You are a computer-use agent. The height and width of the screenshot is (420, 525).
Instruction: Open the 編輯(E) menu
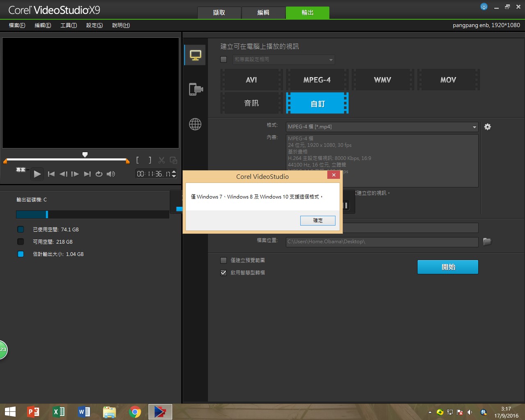coord(43,25)
